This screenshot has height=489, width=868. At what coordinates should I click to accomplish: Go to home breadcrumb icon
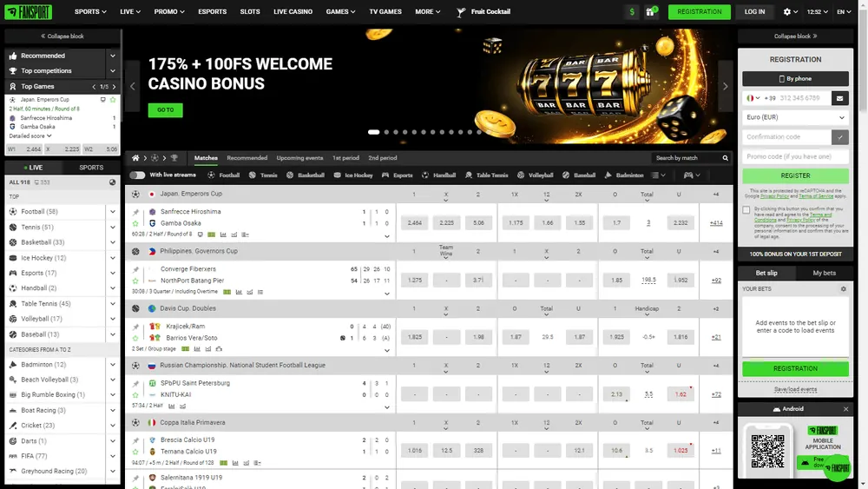pos(135,158)
